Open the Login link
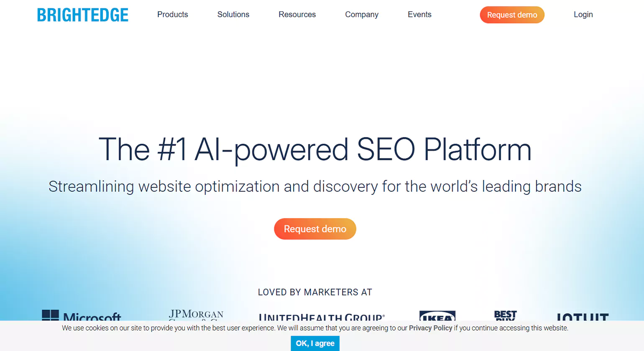 (x=583, y=15)
